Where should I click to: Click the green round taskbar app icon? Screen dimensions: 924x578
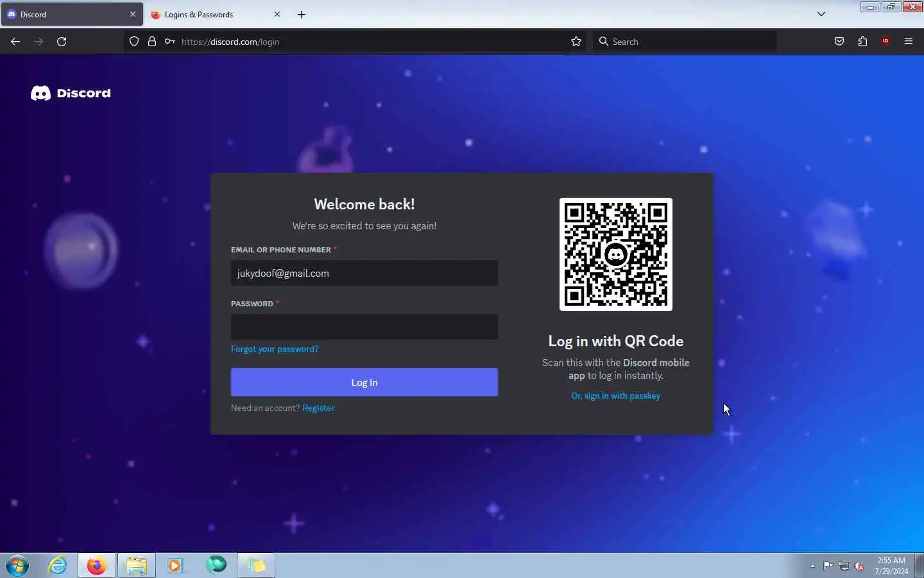tap(216, 565)
